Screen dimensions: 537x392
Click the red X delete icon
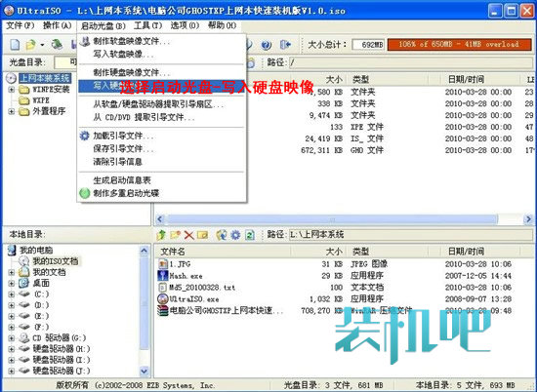[188, 235]
